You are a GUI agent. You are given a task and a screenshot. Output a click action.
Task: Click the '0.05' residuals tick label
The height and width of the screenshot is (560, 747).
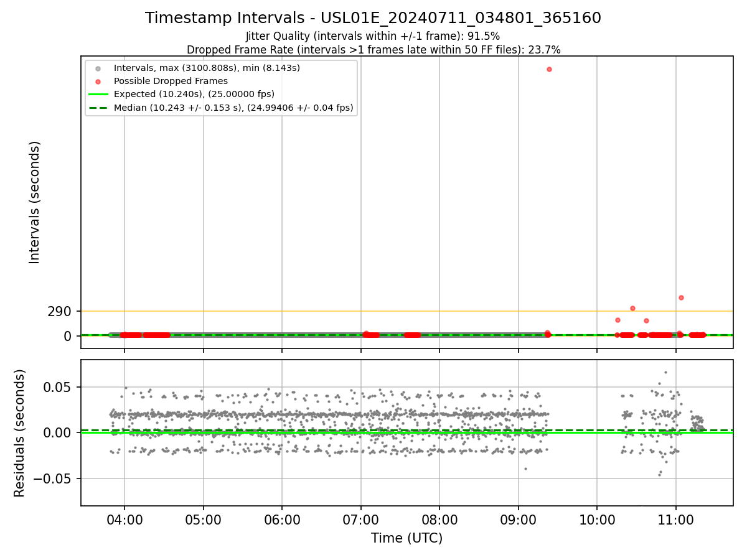(58, 387)
